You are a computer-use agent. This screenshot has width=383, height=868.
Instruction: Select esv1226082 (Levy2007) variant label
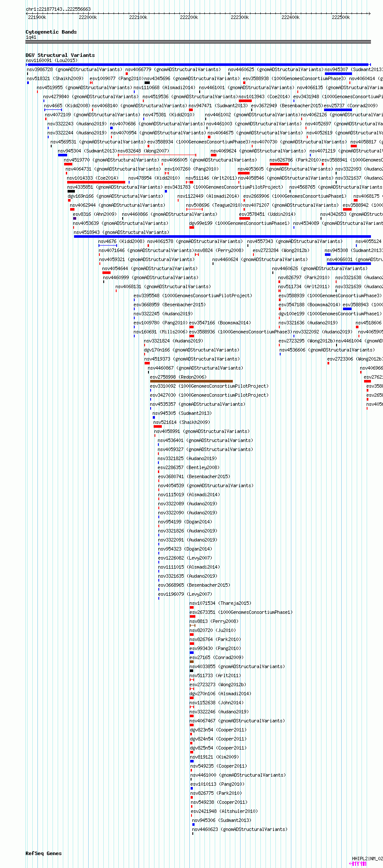[x=185, y=558]
